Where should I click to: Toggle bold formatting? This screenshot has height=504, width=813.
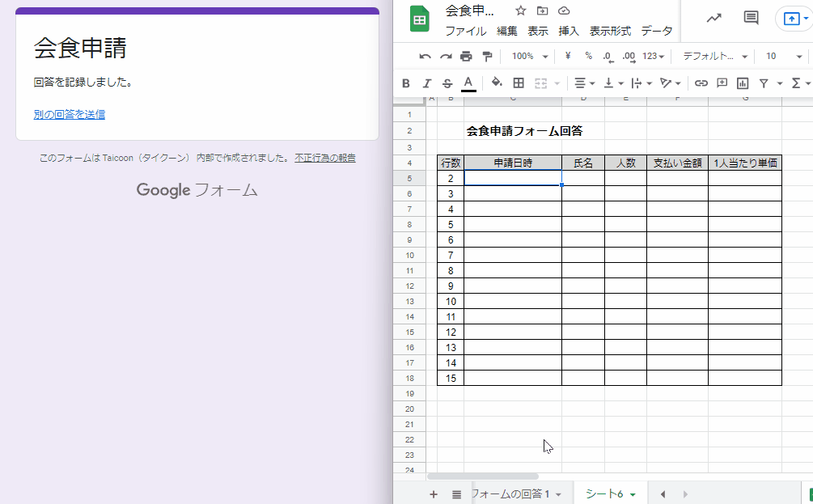pyautogui.click(x=405, y=83)
